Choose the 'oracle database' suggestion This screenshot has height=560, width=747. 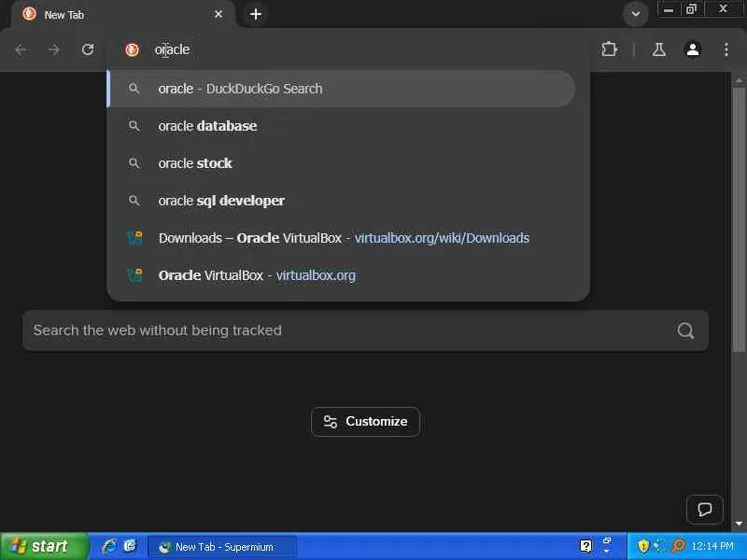pyautogui.click(x=341, y=126)
